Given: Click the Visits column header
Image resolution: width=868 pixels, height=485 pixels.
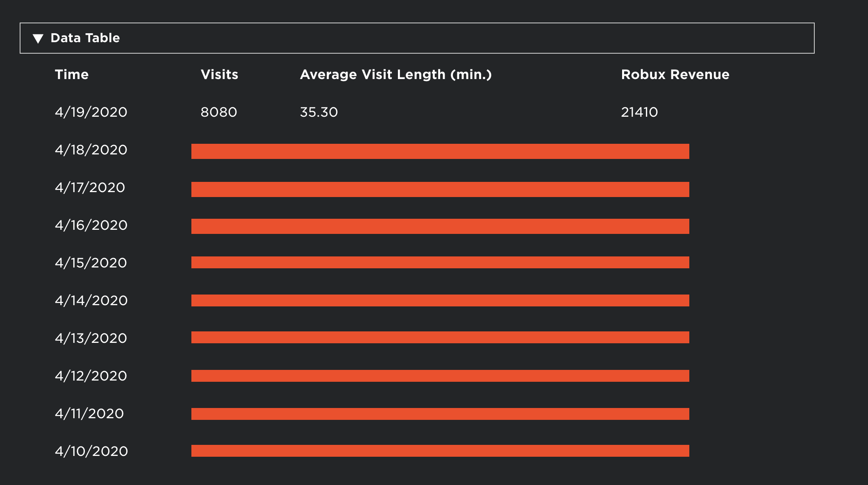Looking at the screenshot, I should (219, 75).
